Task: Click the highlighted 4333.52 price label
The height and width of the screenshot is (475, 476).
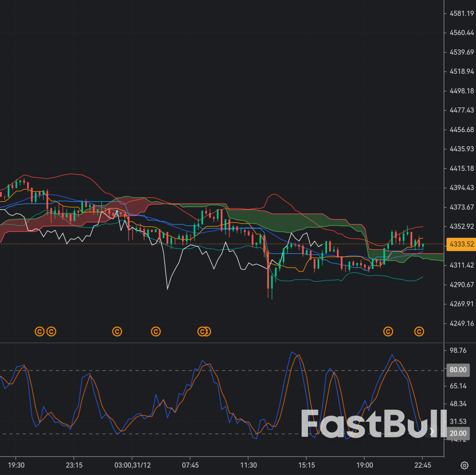Action: 460,244
